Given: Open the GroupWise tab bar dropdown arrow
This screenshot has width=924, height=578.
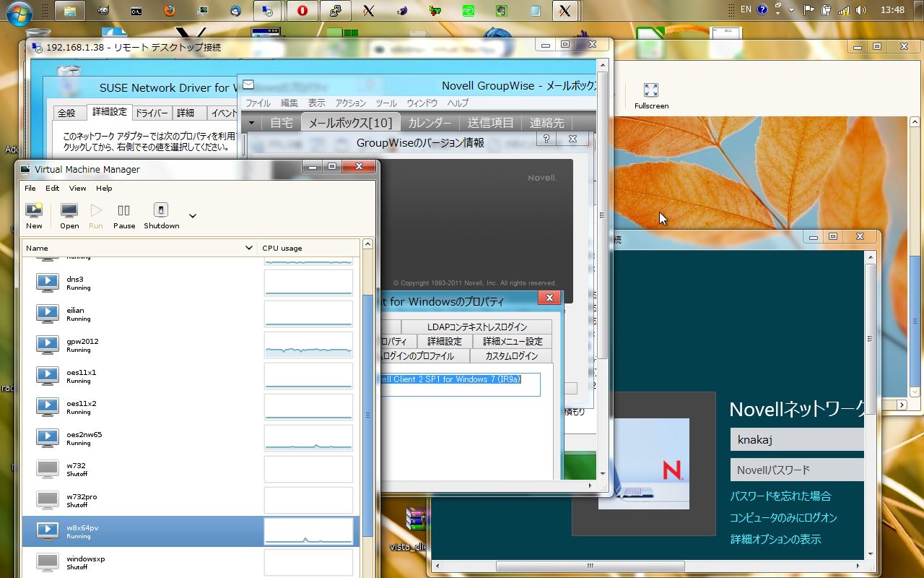Looking at the screenshot, I should click(251, 123).
